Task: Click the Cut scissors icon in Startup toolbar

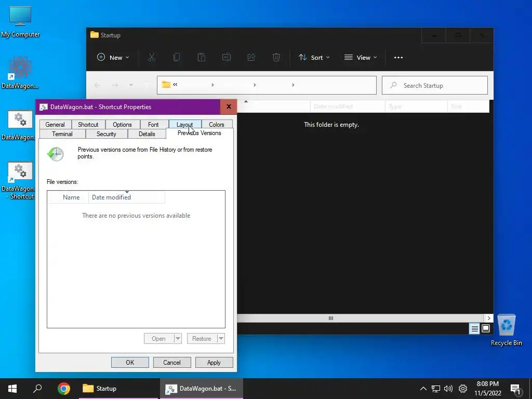Action: click(151, 57)
